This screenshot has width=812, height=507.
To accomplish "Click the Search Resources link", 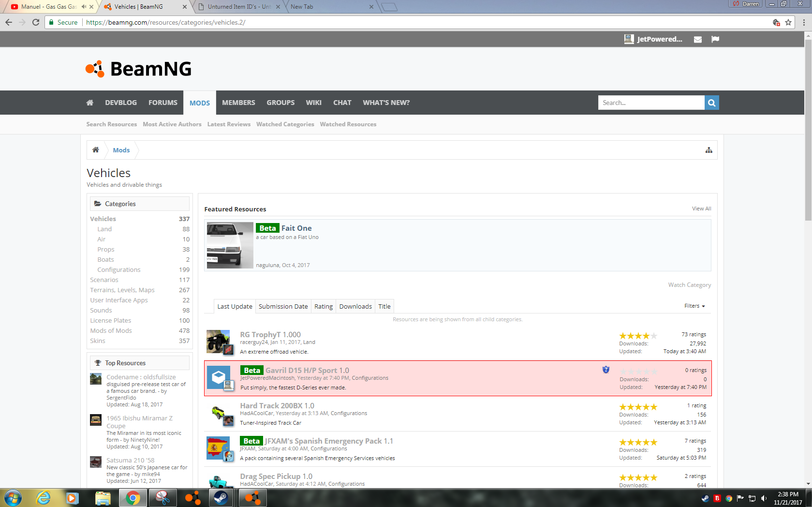I will [x=112, y=124].
